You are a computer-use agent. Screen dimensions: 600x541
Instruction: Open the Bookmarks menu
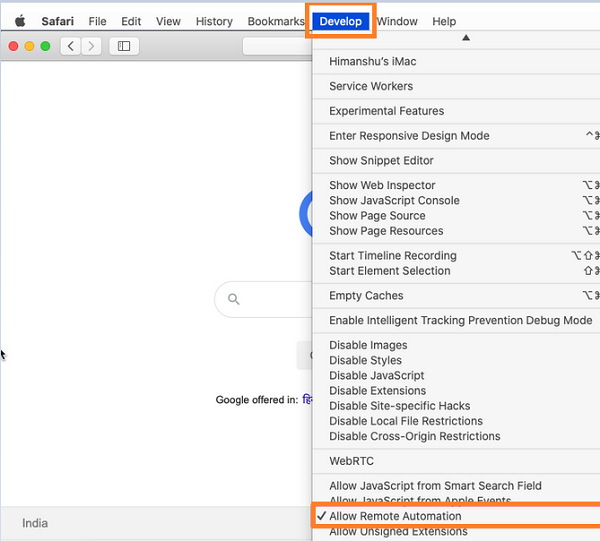click(x=276, y=21)
